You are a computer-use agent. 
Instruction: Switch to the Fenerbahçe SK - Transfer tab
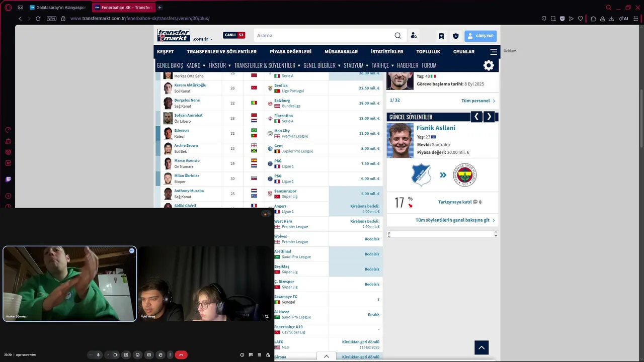(123, 8)
